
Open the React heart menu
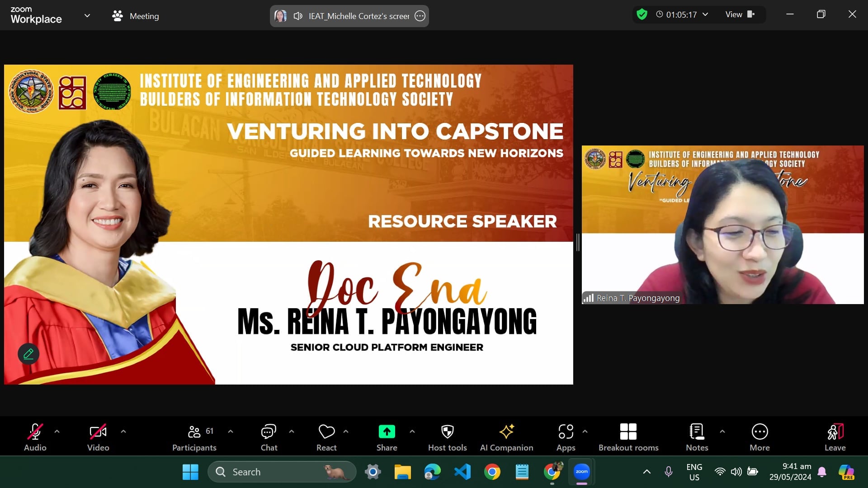(x=326, y=437)
